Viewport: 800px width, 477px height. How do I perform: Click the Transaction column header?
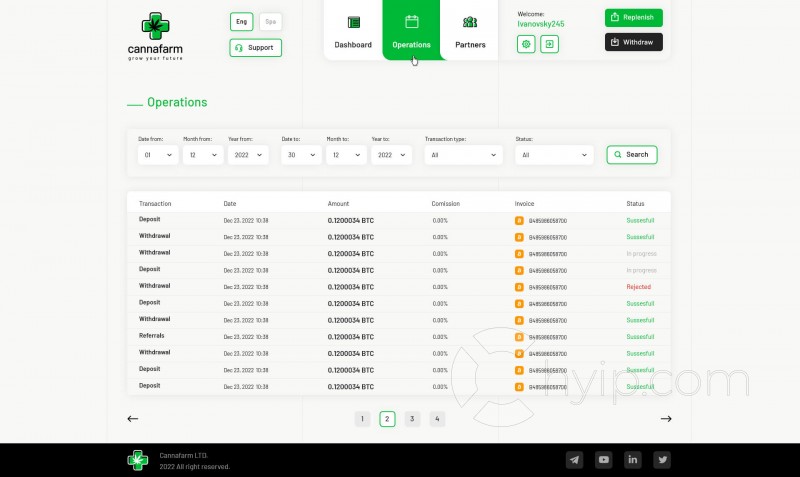[155, 204]
